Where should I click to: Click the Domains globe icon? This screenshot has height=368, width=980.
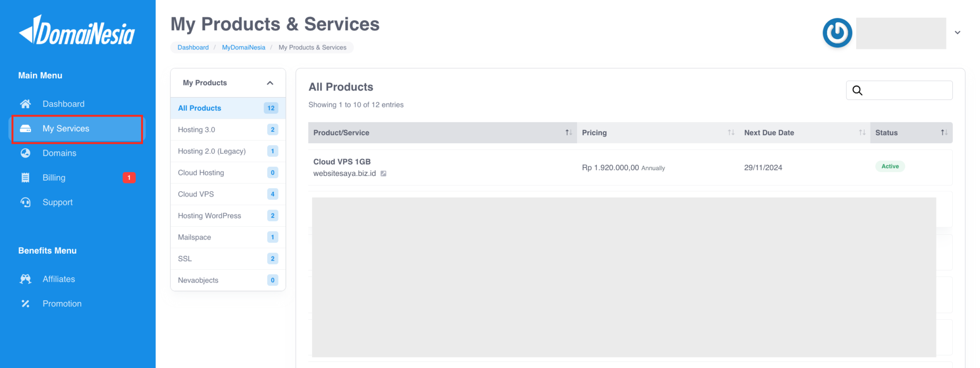[25, 153]
